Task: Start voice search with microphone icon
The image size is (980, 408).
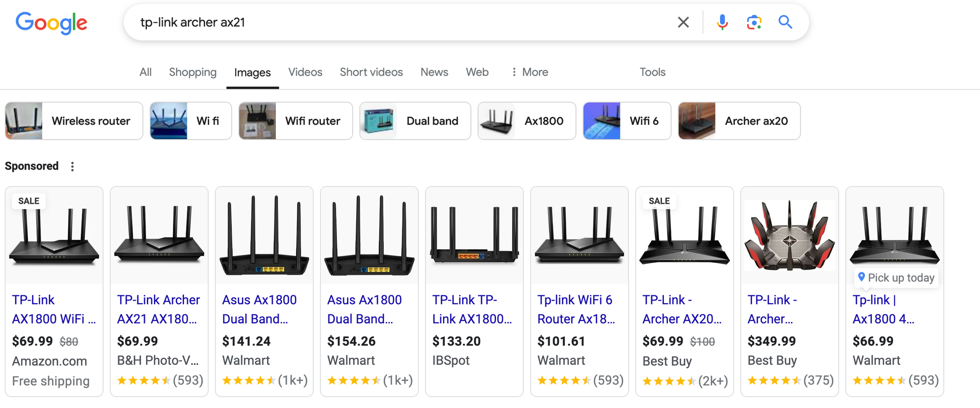Action: point(722,22)
